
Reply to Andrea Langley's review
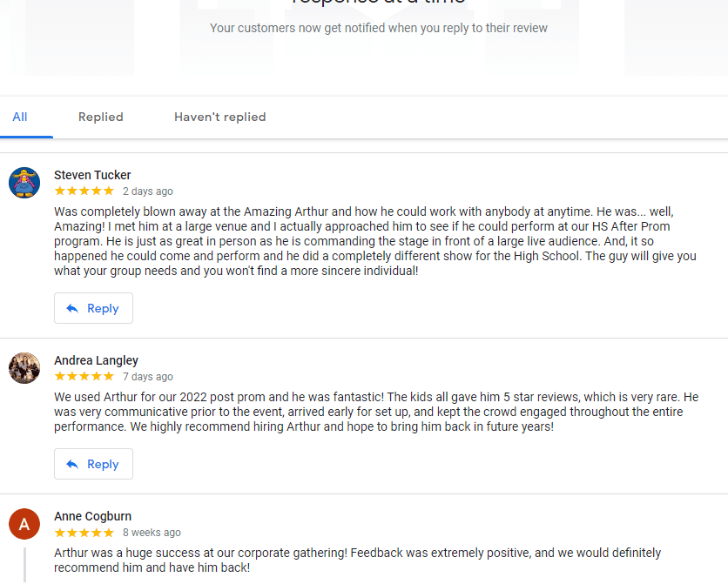pos(93,464)
